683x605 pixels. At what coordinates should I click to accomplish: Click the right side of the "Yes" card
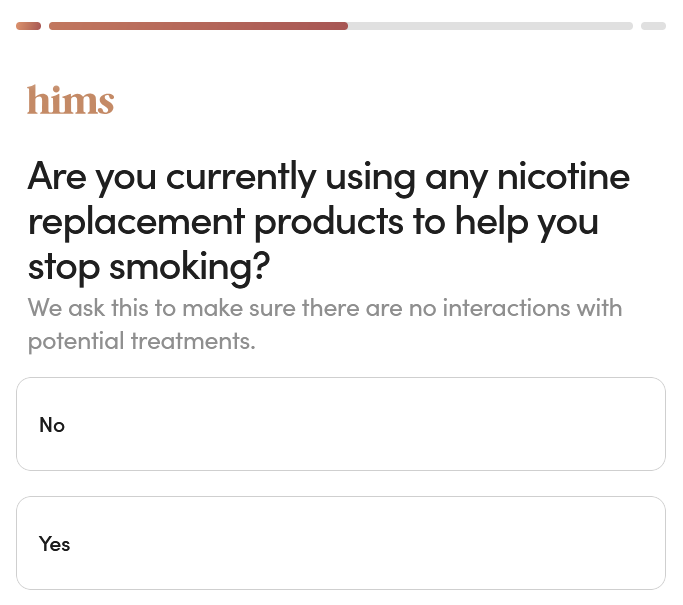click(x=600, y=543)
